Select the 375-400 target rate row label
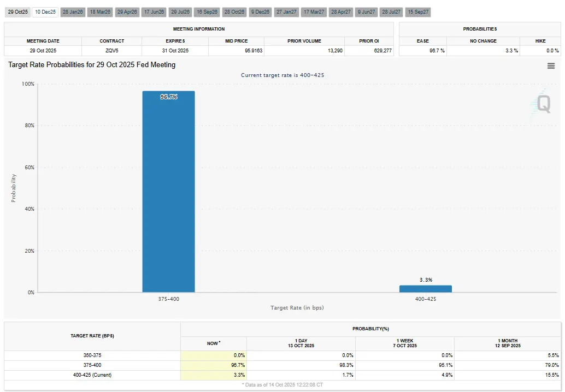This screenshot has width=565, height=392. tap(92, 365)
